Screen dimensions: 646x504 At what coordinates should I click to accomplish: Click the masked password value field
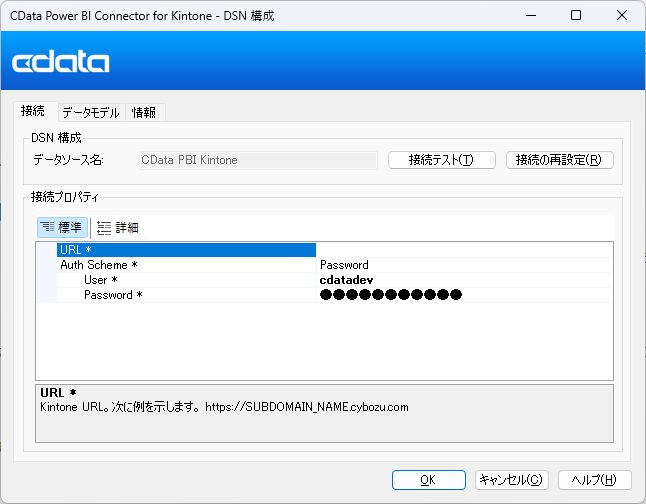coord(464,295)
